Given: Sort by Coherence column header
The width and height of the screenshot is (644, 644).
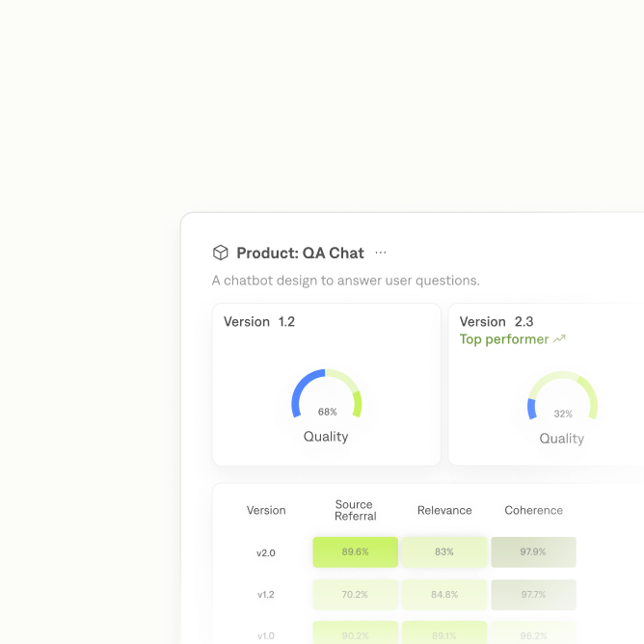Looking at the screenshot, I should click(533, 510).
